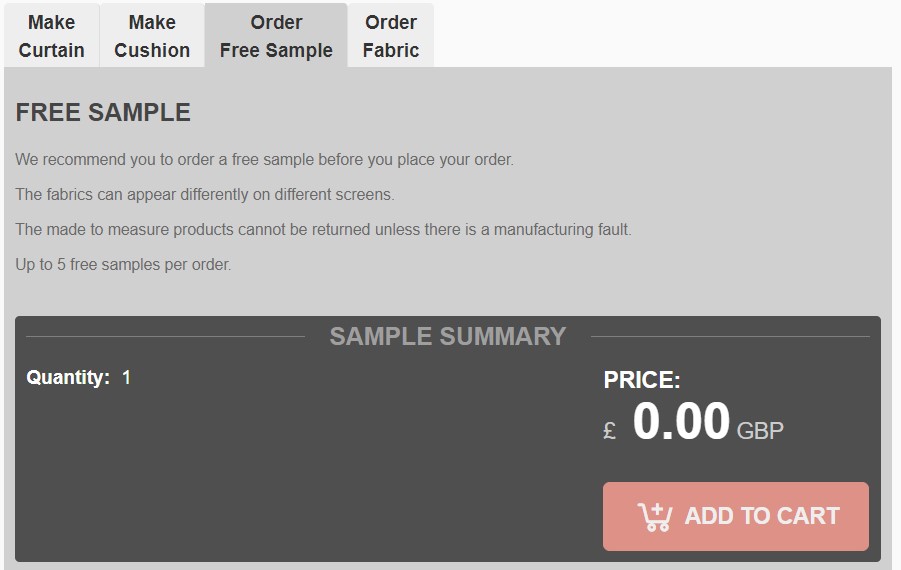Click the quantity value 1

click(x=126, y=378)
